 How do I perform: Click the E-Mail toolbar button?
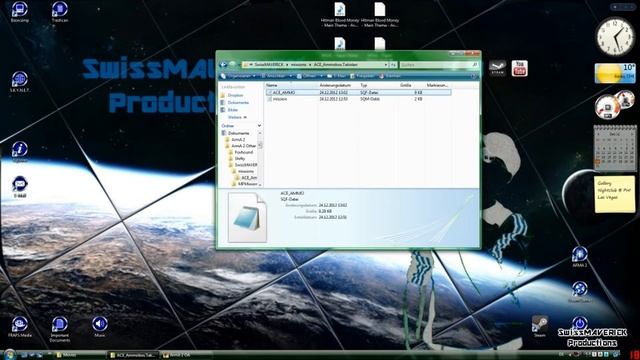pyautogui.click(x=337, y=76)
